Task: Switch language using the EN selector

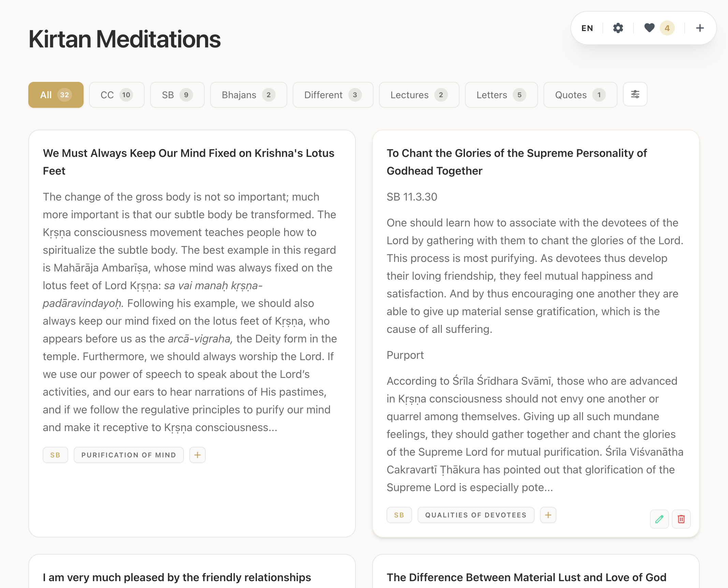Action: point(587,28)
